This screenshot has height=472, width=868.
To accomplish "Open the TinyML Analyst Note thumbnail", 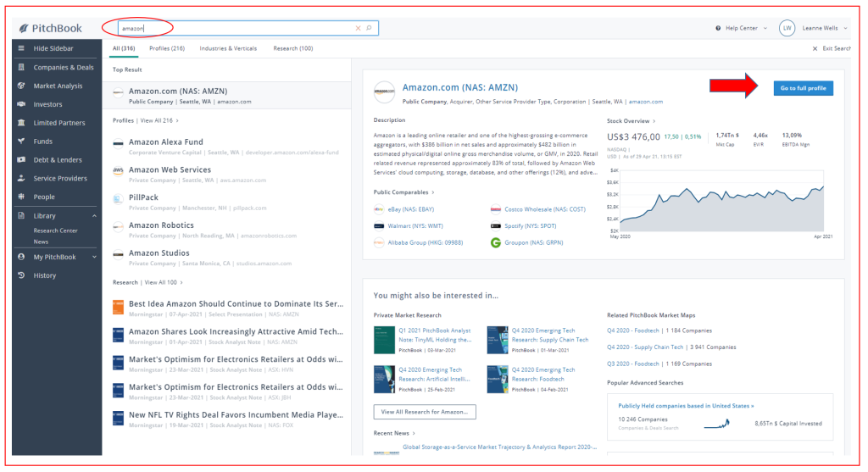I will click(384, 340).
